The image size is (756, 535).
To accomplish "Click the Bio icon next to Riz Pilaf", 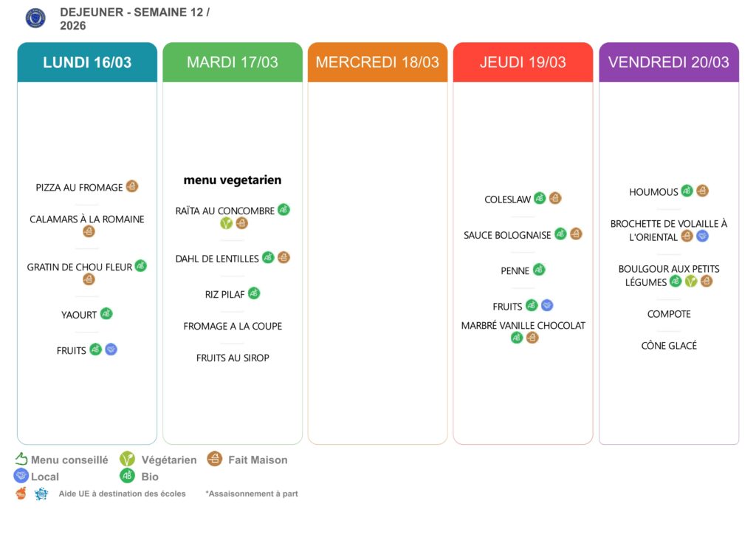I will [x=254, y=293].
